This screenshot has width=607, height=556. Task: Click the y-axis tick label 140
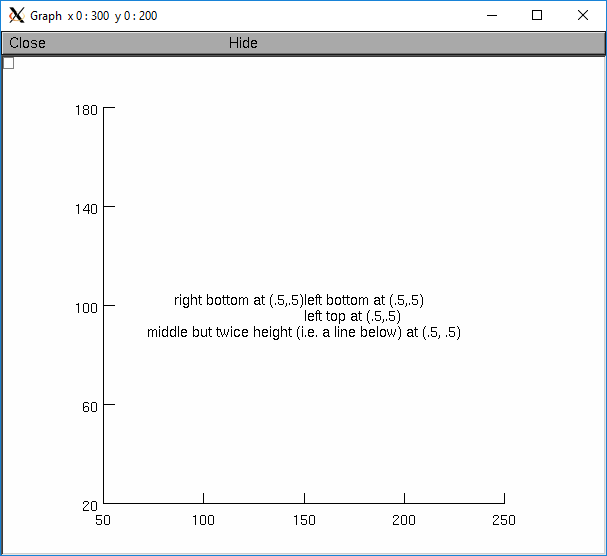[x=86, y=208]
